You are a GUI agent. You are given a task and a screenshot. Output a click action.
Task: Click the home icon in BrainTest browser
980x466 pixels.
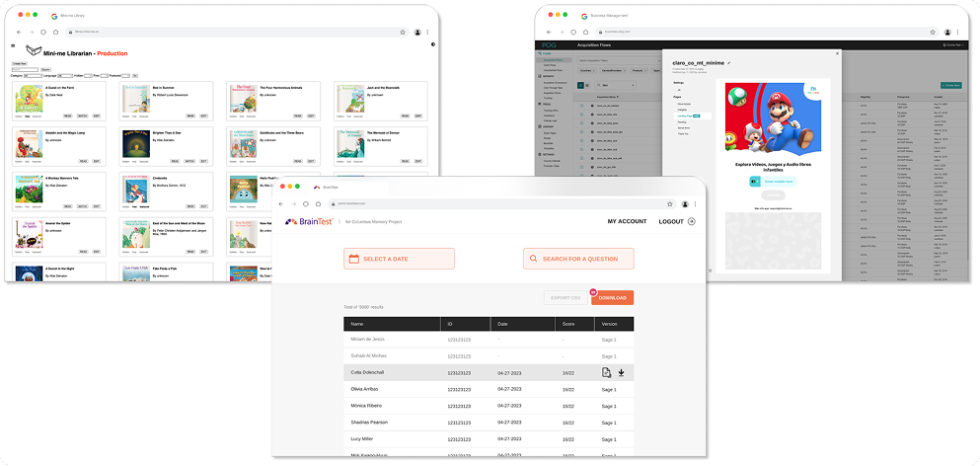(318, 203)
